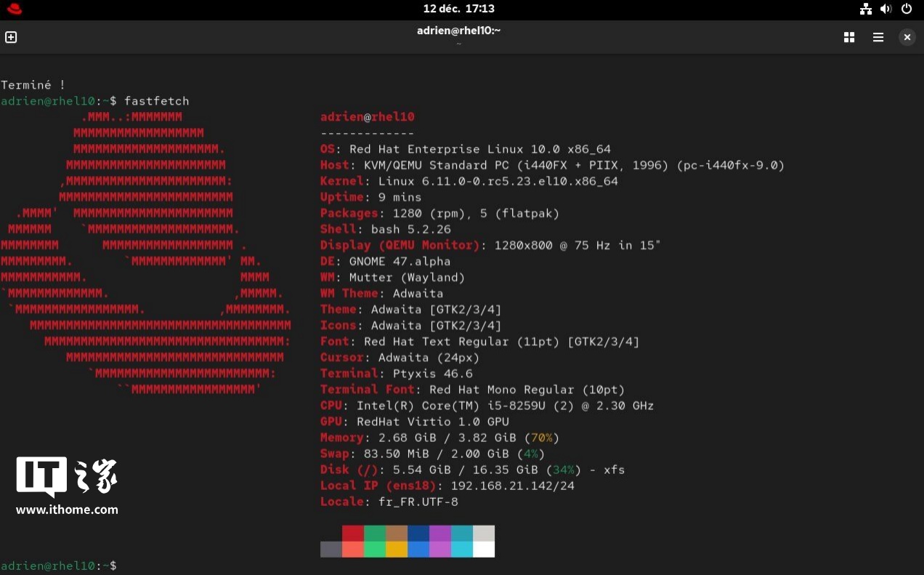Viewport: 924px width, 575px height.
Task: Open the clock reading 12 déc. 17:13
Action: click(459, 9)
